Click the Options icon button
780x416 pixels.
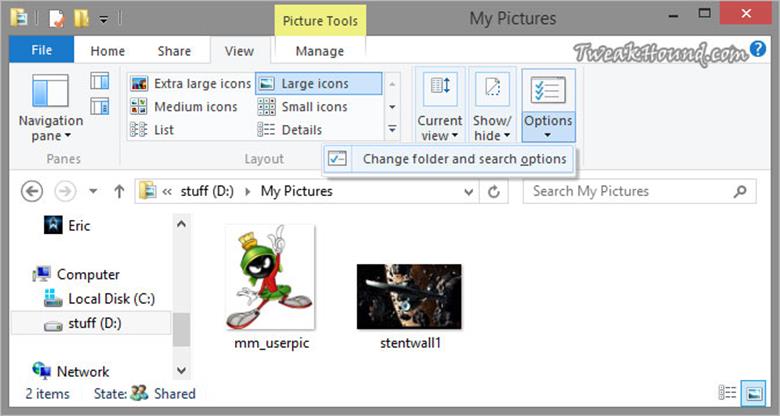tap(548, 90)
